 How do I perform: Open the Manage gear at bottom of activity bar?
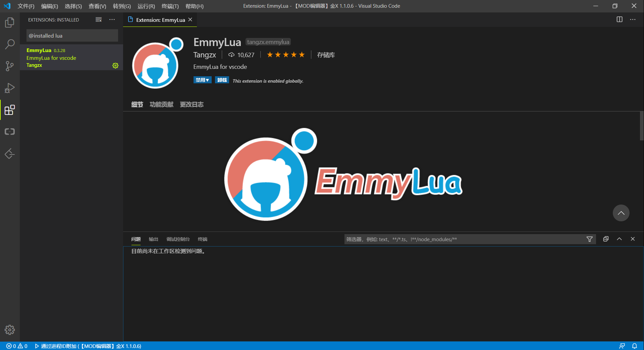[x=10, y=330]
